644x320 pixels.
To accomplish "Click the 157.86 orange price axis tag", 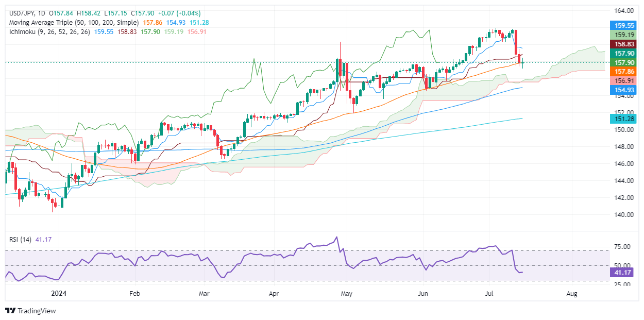I will (x=625, y=72).
